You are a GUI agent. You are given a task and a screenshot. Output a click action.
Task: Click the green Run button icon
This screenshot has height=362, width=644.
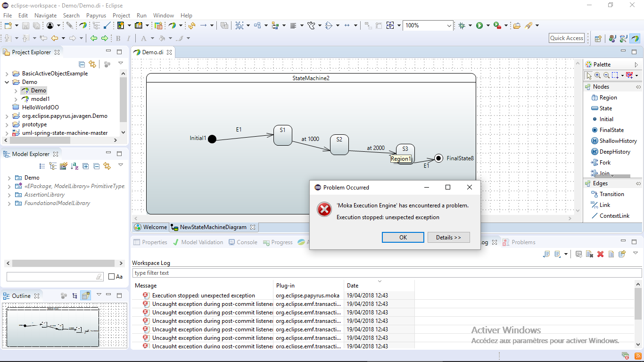(x=479, y=25)
